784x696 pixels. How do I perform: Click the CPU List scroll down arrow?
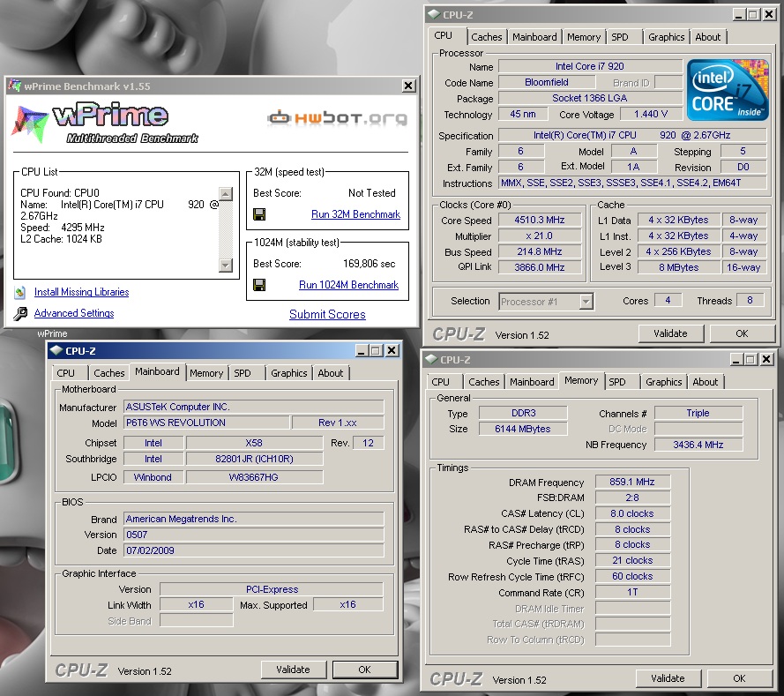point(226,265)
